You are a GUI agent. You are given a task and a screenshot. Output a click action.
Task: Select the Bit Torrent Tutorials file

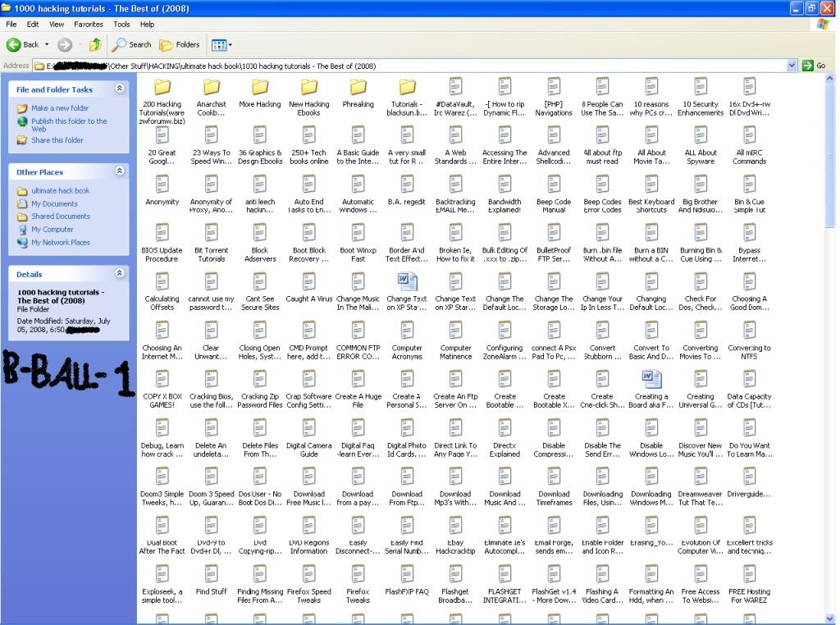tap(211, 234)
